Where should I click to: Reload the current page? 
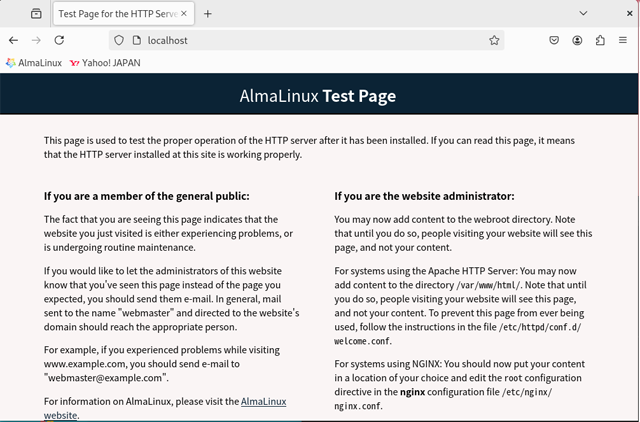59,40
